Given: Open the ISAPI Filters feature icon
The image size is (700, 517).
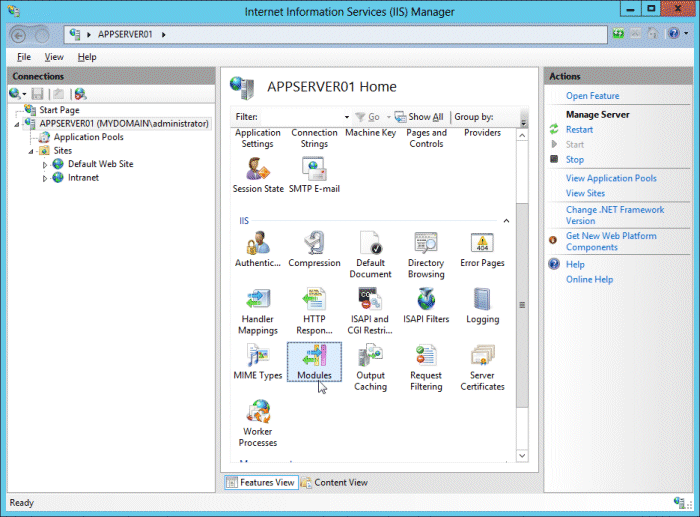Looking at the screenshot, I should (x=426, y=305).
